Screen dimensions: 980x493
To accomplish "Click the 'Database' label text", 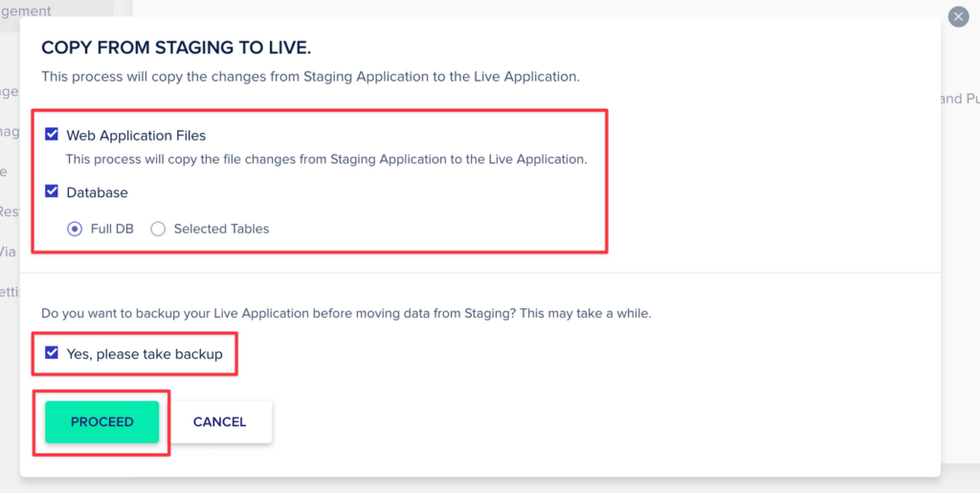I will [97, 192].
